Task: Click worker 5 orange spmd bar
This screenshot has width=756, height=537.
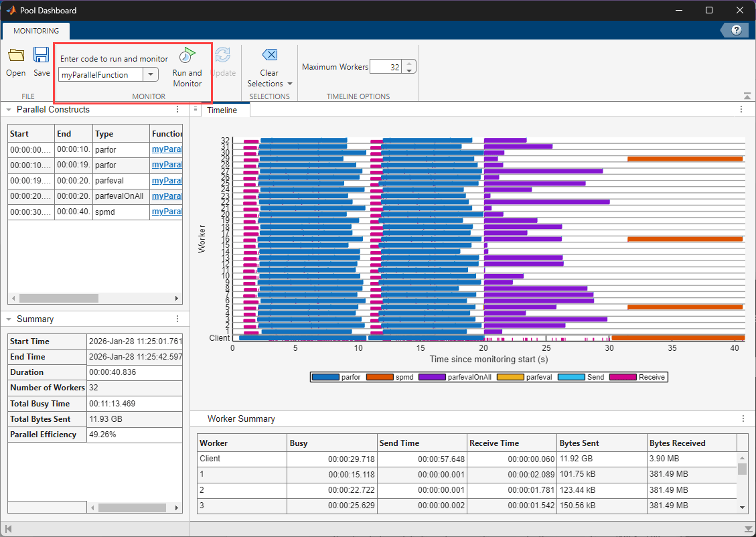Action: 685,307
